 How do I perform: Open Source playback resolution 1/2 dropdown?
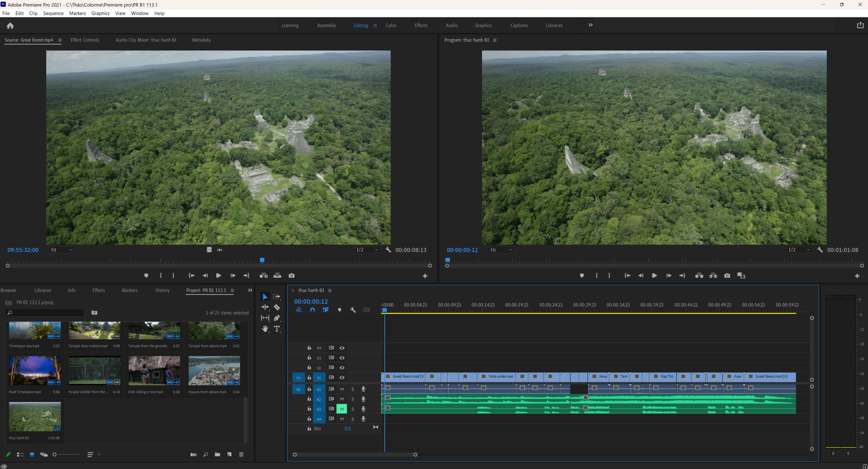click(367, 250)
